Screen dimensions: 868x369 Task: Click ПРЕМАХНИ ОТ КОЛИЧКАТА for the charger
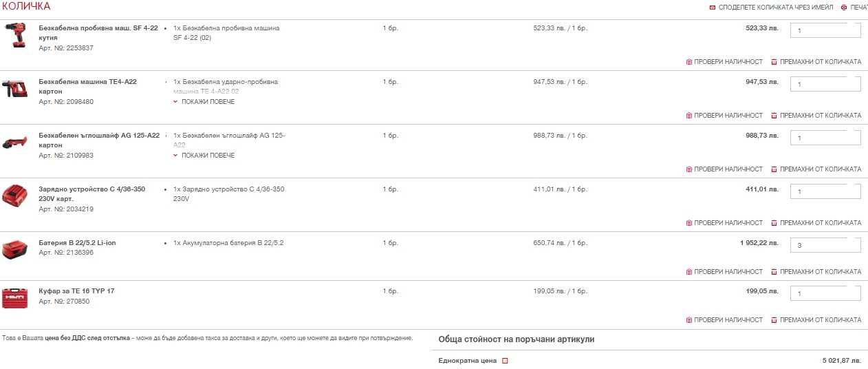click(816, 223)
